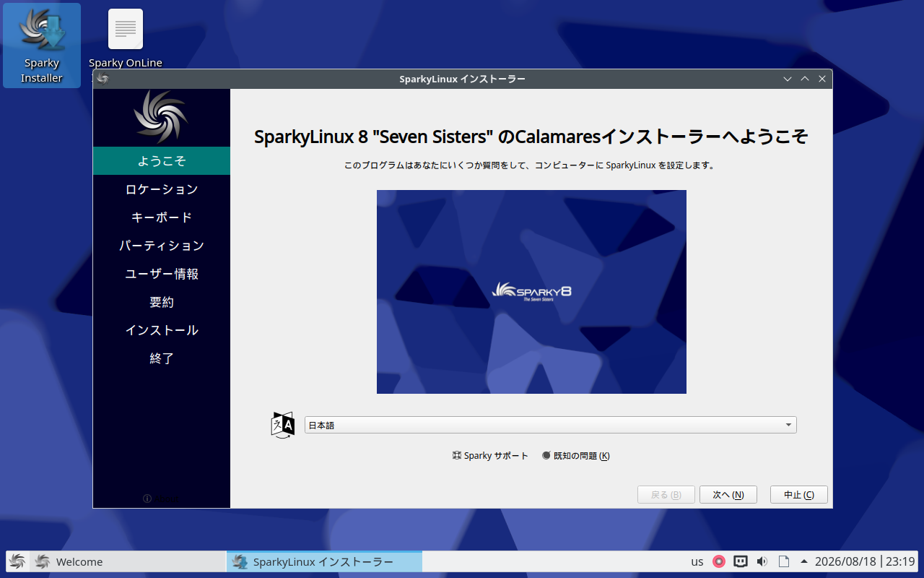Select the ようこそ step in the sidebar

pyautogui.click(x=162, y=160)
